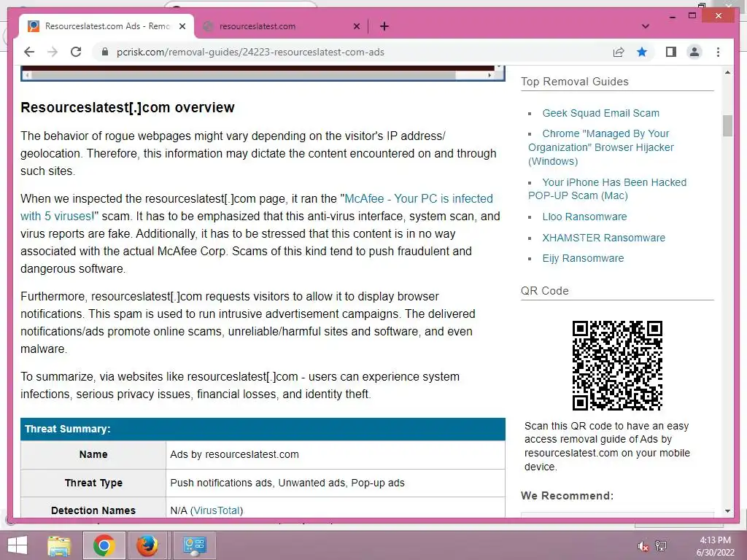Reload the current page
747x560 pixels.
[76, 52]
